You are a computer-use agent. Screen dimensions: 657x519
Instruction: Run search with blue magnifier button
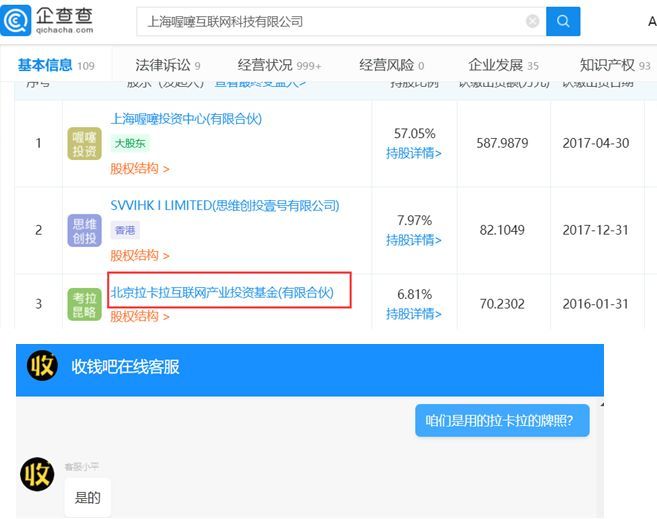[x=563, y=21]
